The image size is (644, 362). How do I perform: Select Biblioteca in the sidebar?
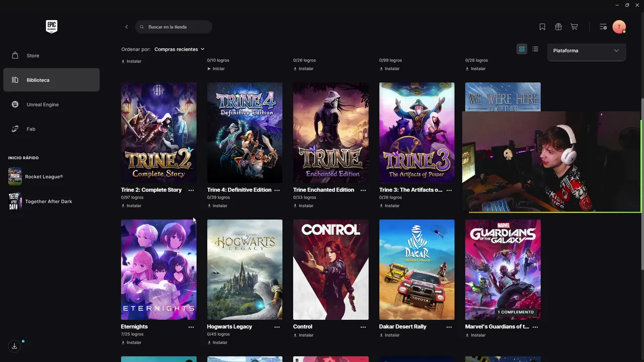[51, 80]
